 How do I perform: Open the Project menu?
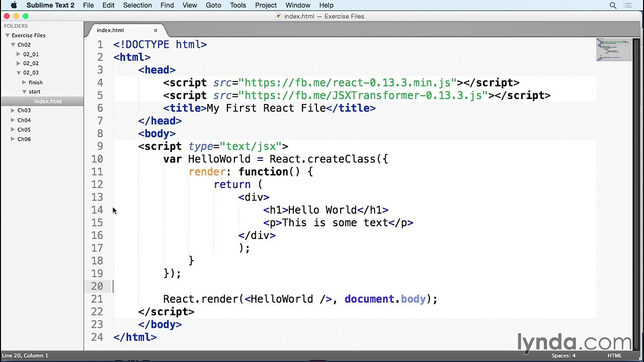point(266,5)
